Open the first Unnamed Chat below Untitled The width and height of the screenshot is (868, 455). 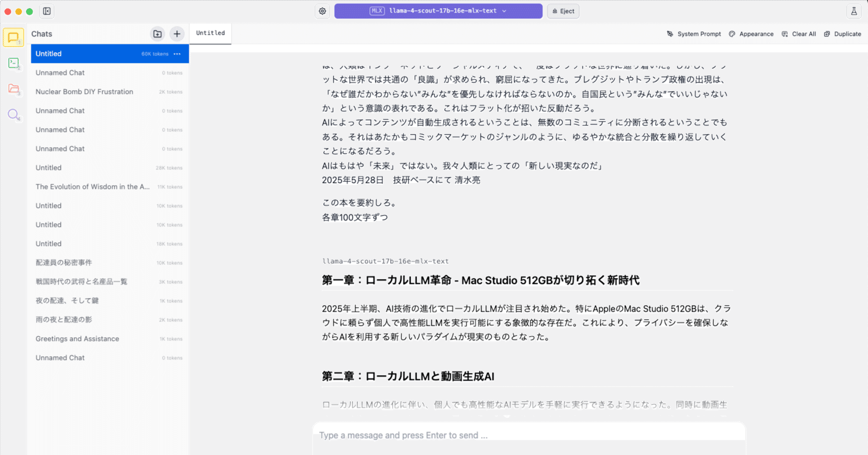click(x=109, y=73)
